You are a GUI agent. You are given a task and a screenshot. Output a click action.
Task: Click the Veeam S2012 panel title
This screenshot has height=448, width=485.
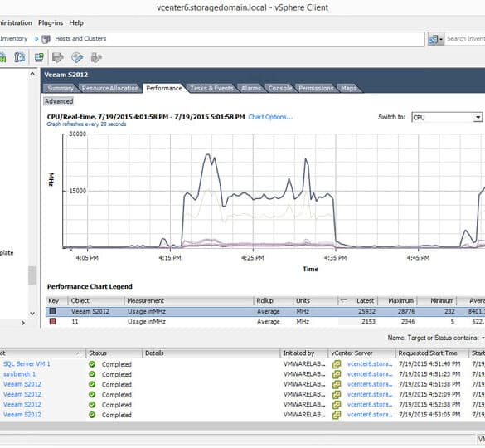tap(65, 75)
